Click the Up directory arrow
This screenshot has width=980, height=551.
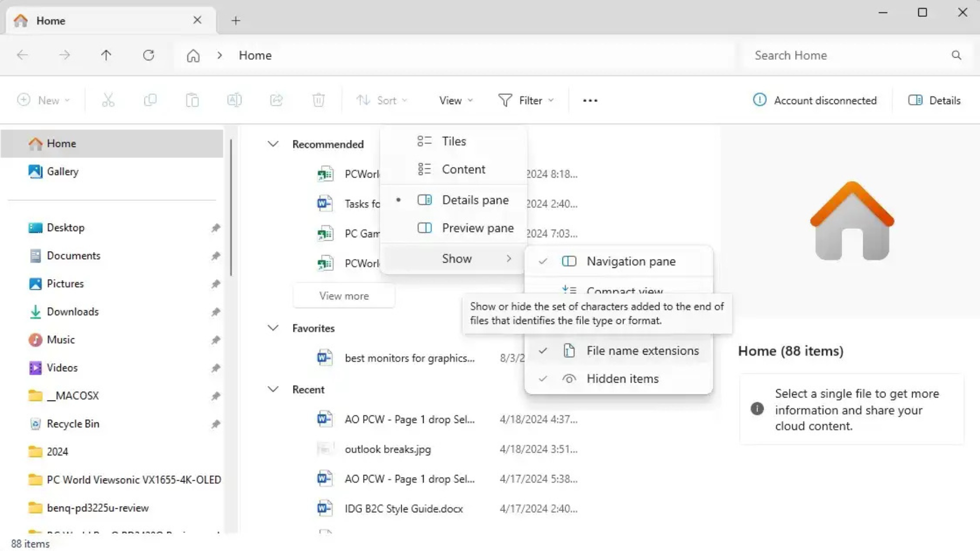pyautogui.click(x=106, y=55)
